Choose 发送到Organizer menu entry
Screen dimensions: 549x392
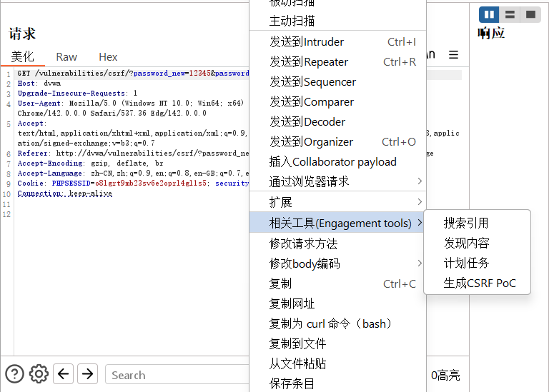click(x=337, y=141)
